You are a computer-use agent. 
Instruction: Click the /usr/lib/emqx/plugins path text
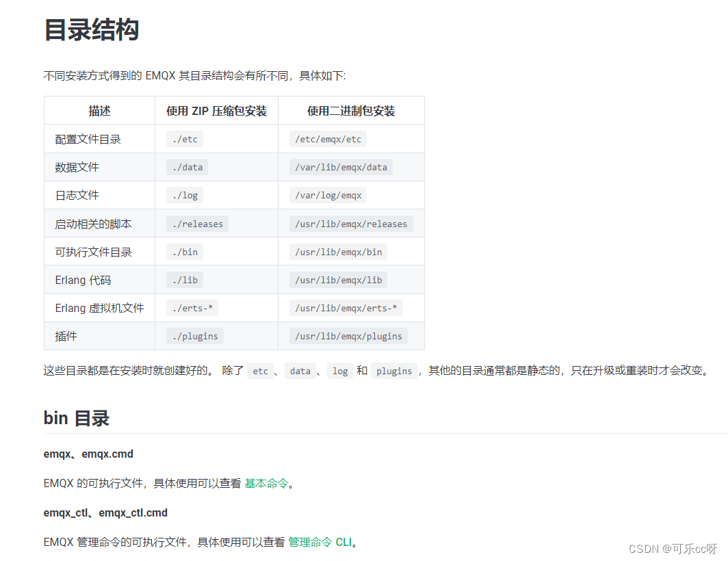pyautogui.click(x=350, y=335)
